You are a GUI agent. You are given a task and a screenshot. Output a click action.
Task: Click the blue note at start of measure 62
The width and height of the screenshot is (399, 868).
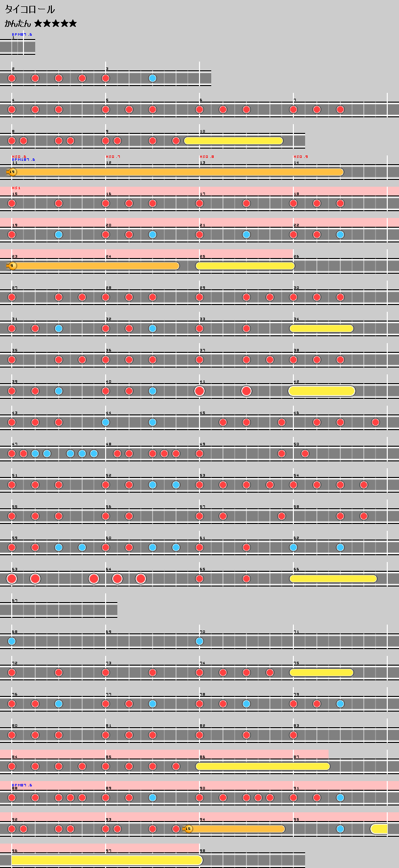293,547
